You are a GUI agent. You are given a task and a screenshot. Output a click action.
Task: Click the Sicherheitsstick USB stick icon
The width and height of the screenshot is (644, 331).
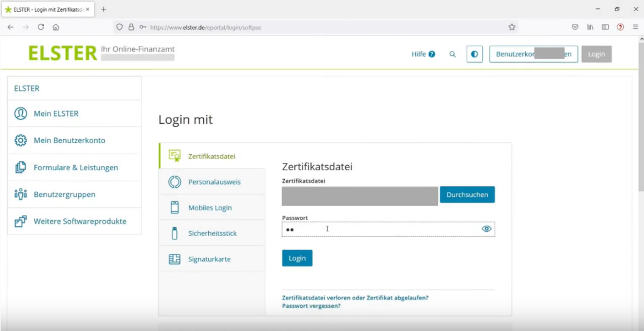pyautogui.click(x=174, y=233)
